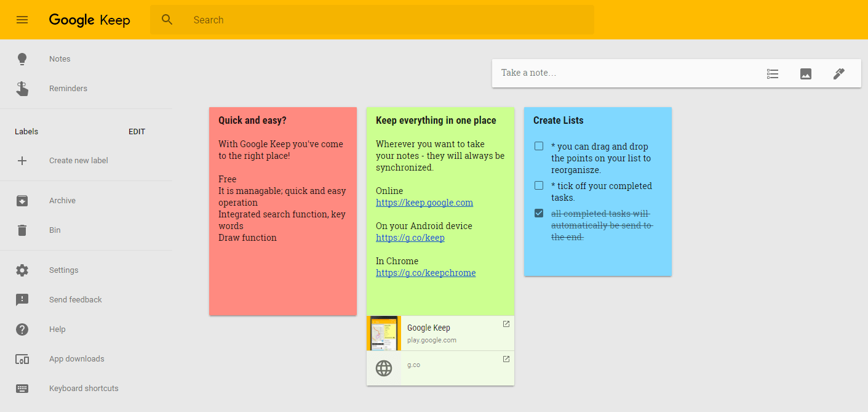Open Bin in the sidebar
The height and width of the screenshot is (412, 868).
(86, 230)
